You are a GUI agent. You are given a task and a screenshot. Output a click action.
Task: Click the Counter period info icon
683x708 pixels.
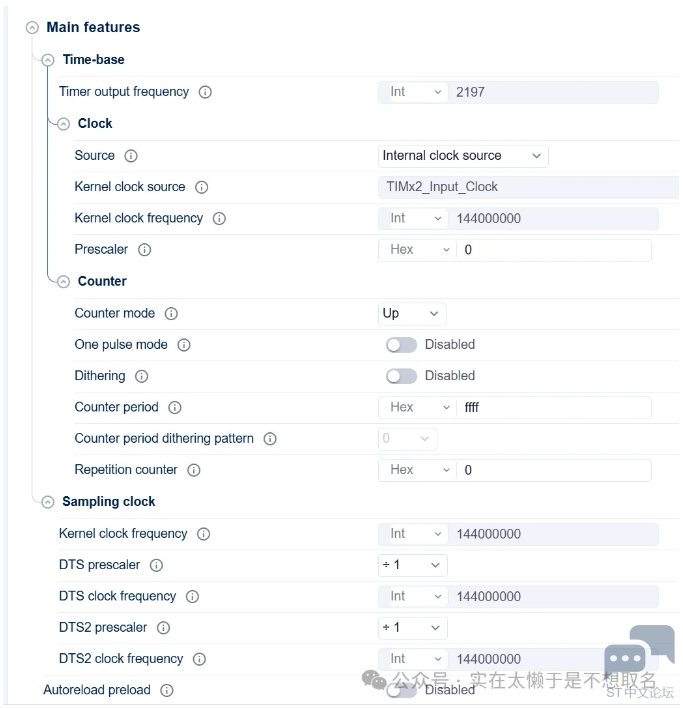click(175, 408)
